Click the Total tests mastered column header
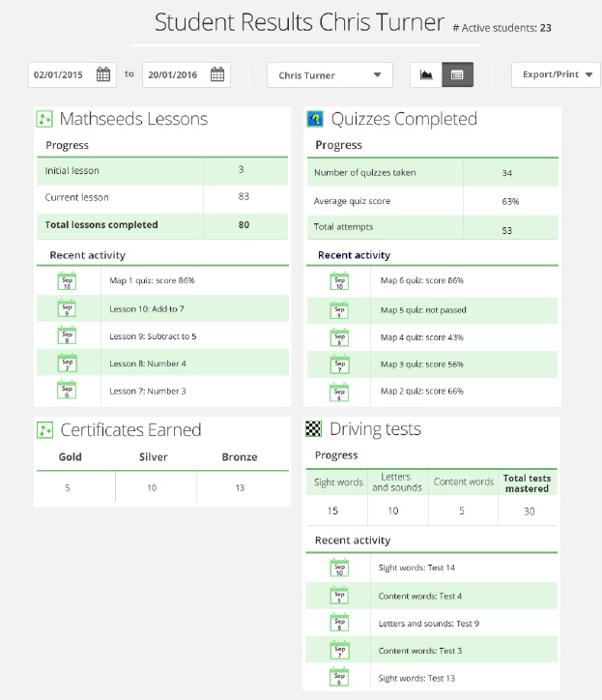 (527, 483)
